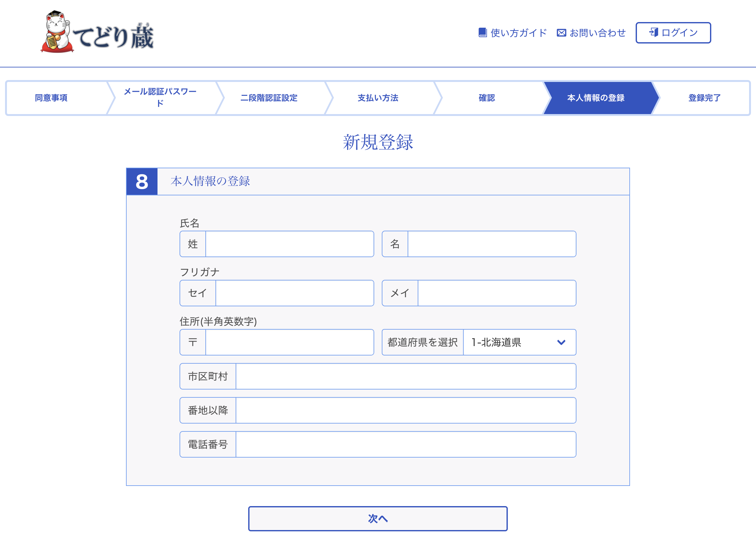This screenshot has width=756, height=554.
Task: Click the book icon beside 使い方ガイド
Action: [483, 32]
